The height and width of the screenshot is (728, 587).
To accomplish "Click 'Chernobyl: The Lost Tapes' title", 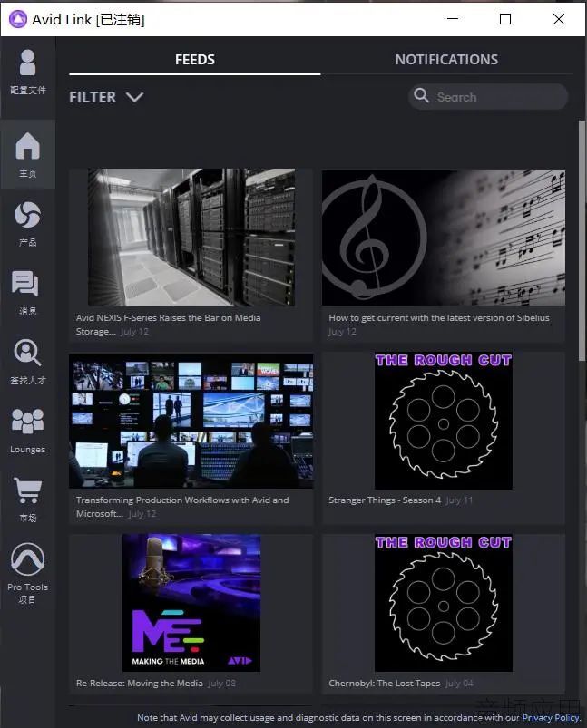I will point(384,683).
